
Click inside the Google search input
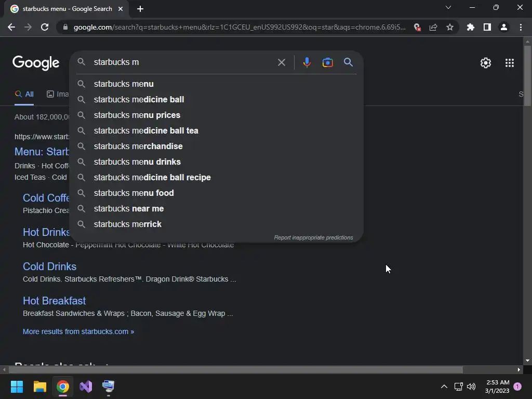(183, 62)
